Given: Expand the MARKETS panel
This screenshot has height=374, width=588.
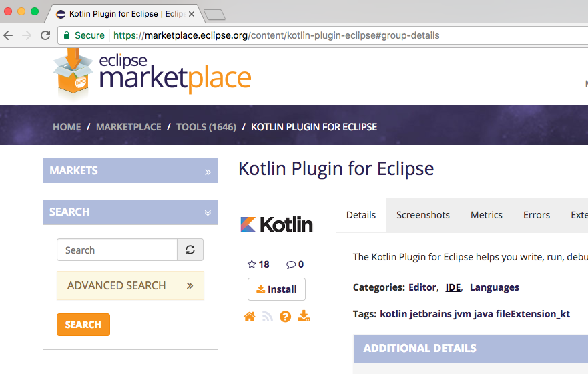Looking at the screenshot, I should (131, 171).
